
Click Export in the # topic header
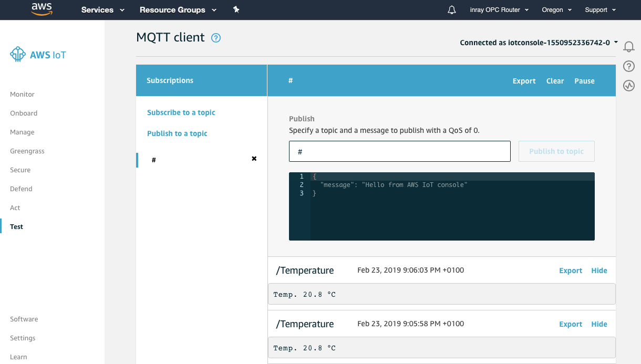click(524, 81)
